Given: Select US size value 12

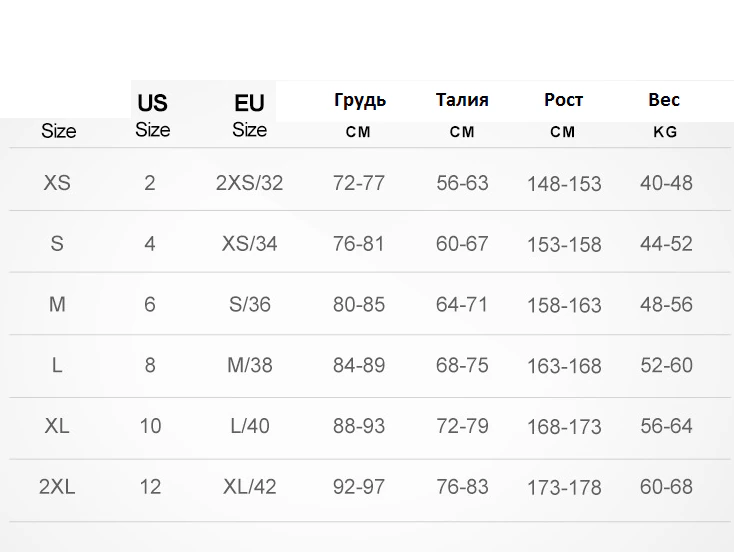Looking at the screenshot, I should [150, 486].
